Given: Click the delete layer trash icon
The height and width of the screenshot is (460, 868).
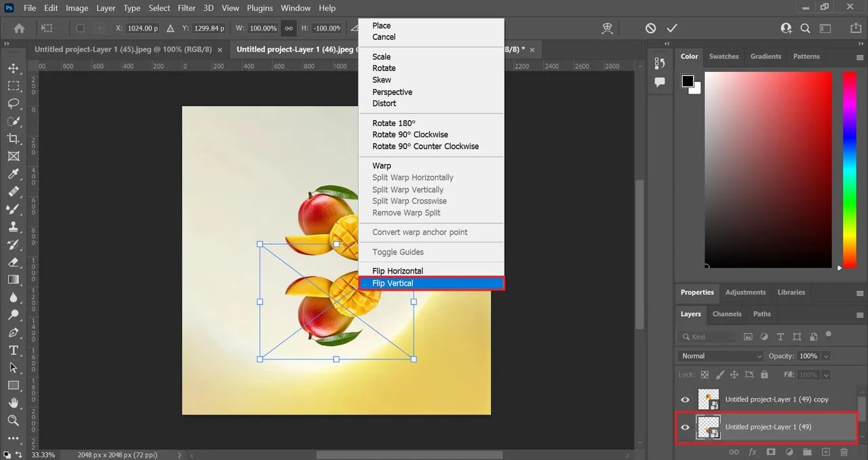Looking at the screenshot, I should coord(844,452).
